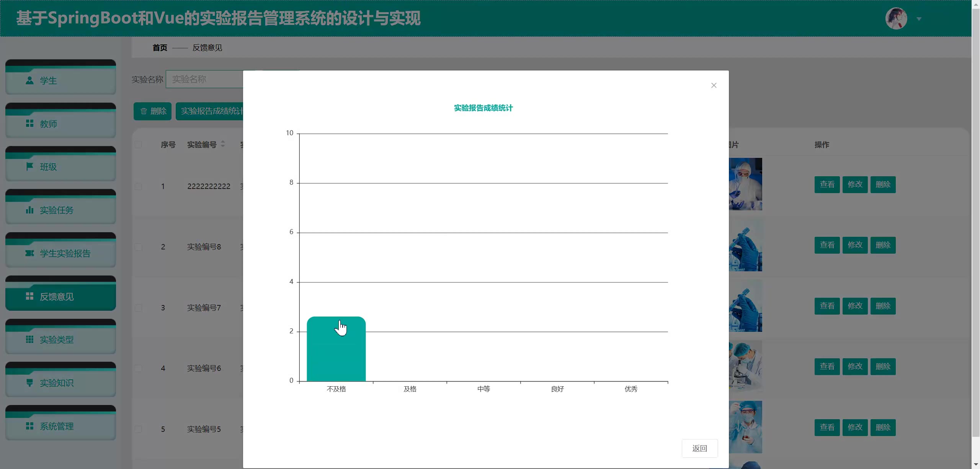Go to 首页 in breadcrumb
980x469 pixels.
[160, 48]
